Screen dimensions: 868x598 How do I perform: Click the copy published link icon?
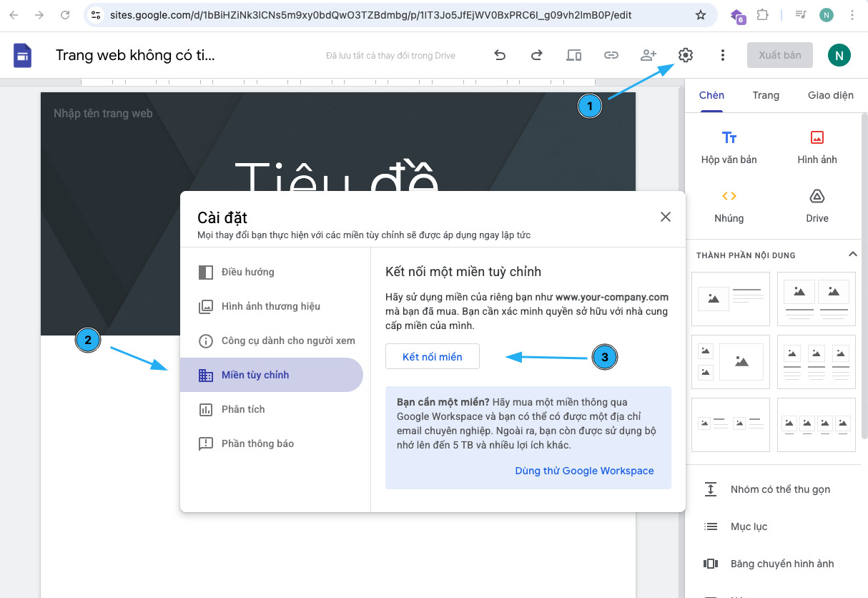coord(611,55)
